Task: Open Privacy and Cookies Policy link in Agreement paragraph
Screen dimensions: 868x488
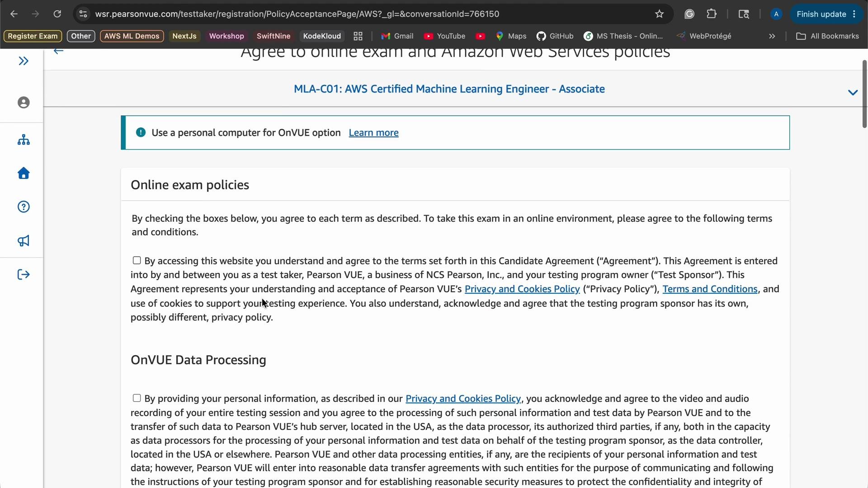Action: pyautogui.click(x=522, y=289)
